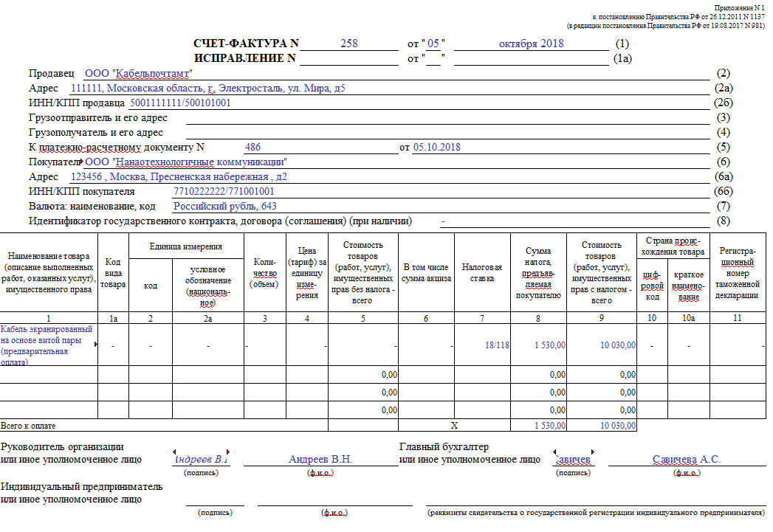Select the tax rate cell 18/118
Viewport: 773px width, 532px height.
(482, 345)
